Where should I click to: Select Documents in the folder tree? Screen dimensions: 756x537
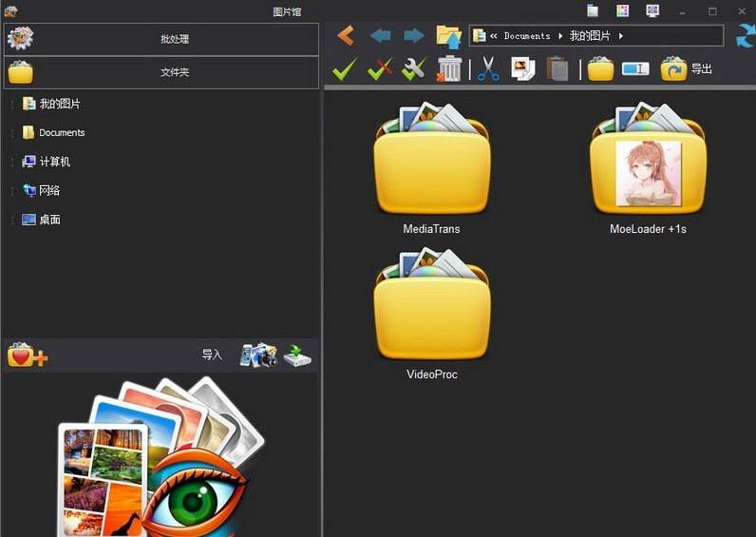point(62,133)
